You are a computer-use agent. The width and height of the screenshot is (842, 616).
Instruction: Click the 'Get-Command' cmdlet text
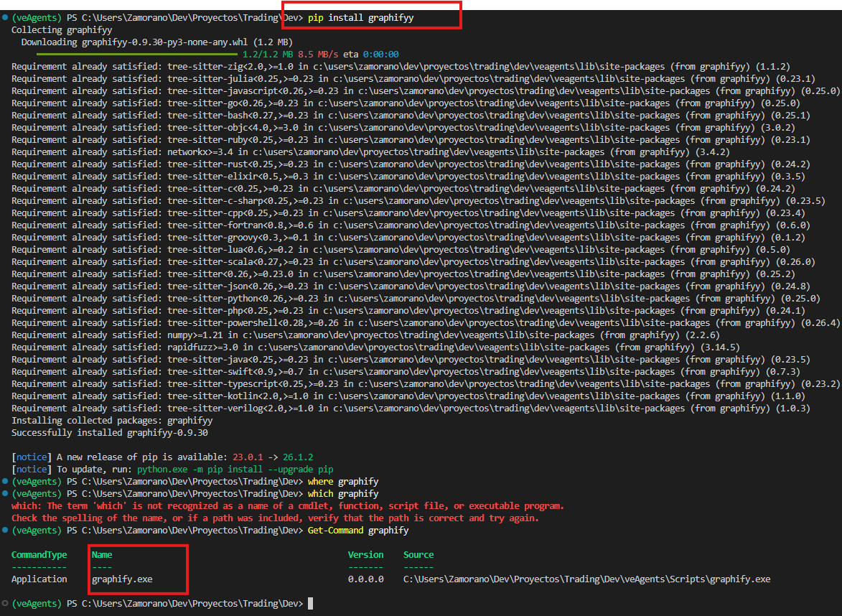pos(336,530)
